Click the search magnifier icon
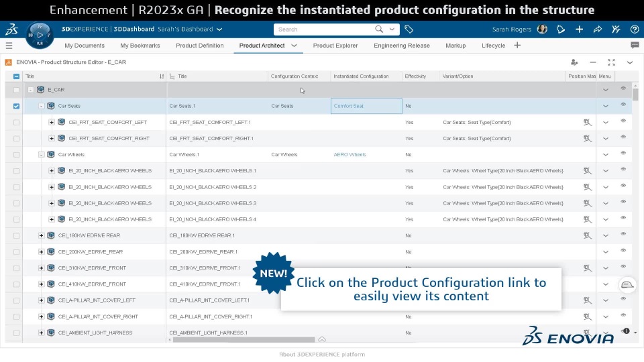This screenshot has height=362, width=644. click(x=378, y=29)
